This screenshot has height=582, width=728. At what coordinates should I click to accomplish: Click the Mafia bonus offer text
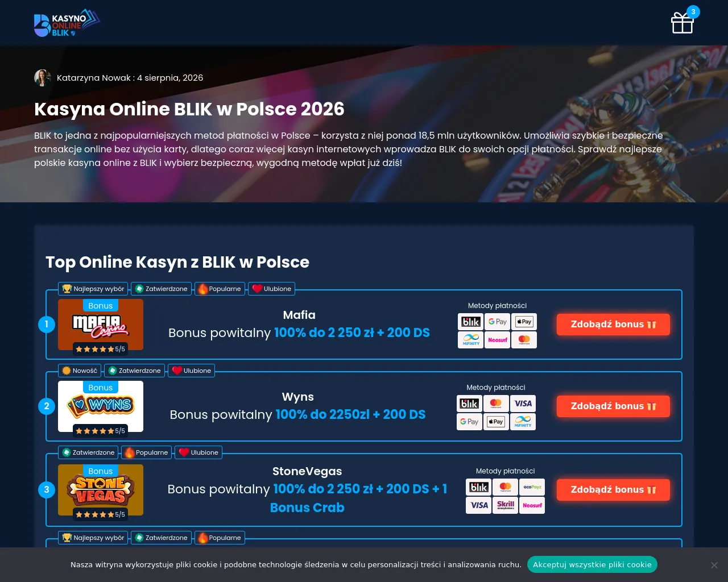pos(299,332)
